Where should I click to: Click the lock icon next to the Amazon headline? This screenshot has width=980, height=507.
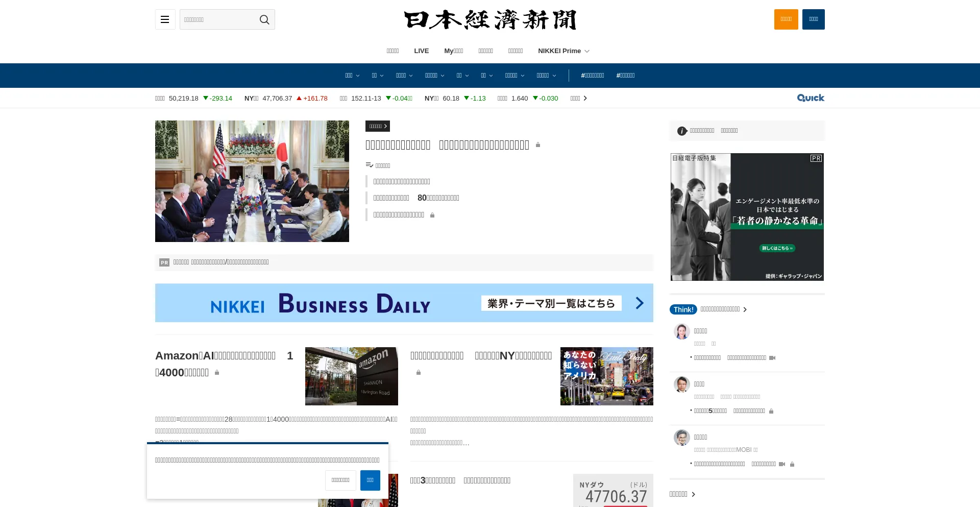(x=217, y=373)
